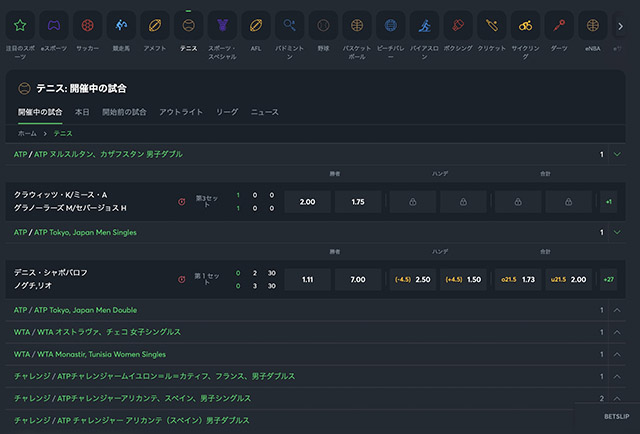The image size is (640, 434).
Task: Switch to the 本日 (today) tab
Action: tap(82, 112)
